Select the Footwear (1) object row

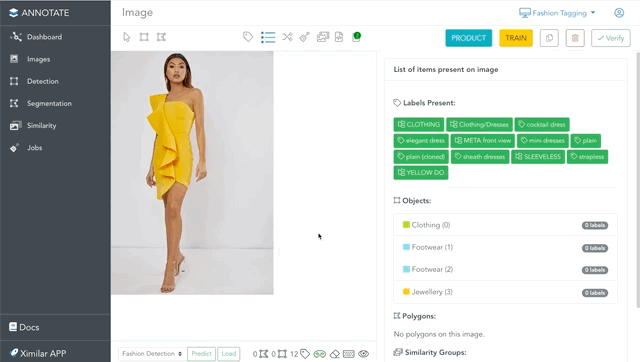click(x=505, y=247)
